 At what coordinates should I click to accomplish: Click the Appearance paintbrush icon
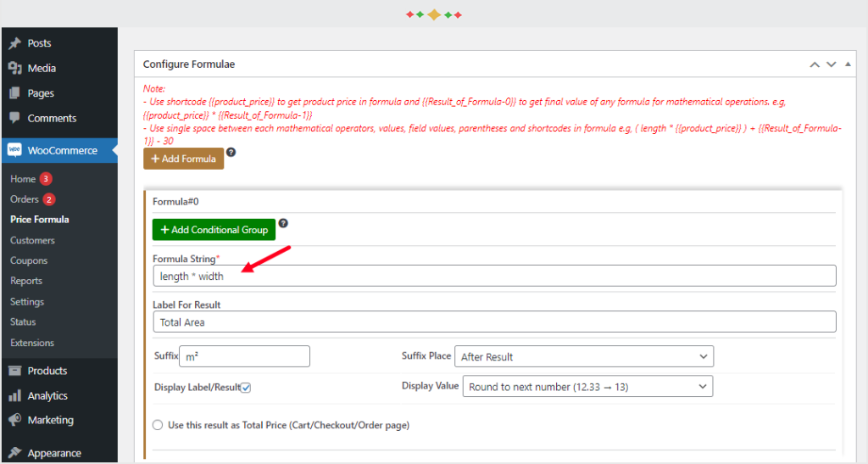15,452
